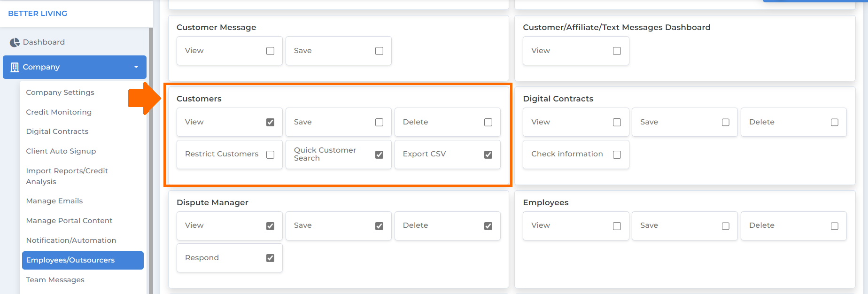Image resolution: width=868 pixels, height=294 pixels.
Task: Uncheck Customers View permission
Action: pos(271,122)
